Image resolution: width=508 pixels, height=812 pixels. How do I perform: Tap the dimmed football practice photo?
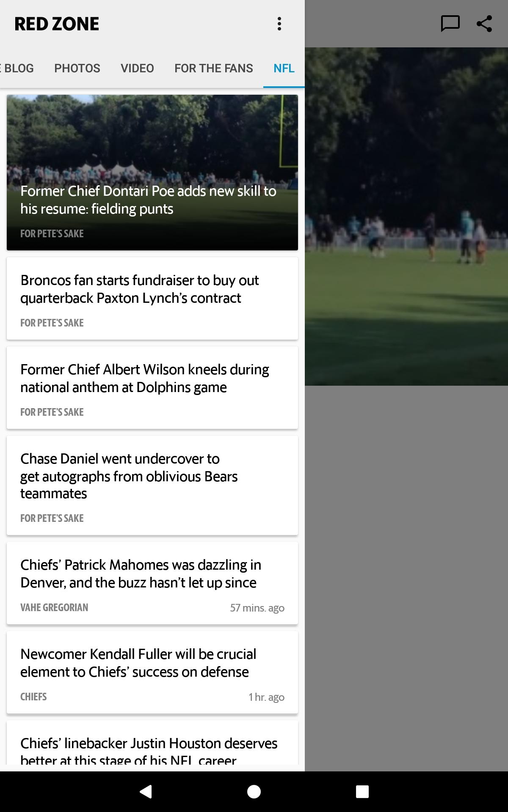[x=406, y=217]
